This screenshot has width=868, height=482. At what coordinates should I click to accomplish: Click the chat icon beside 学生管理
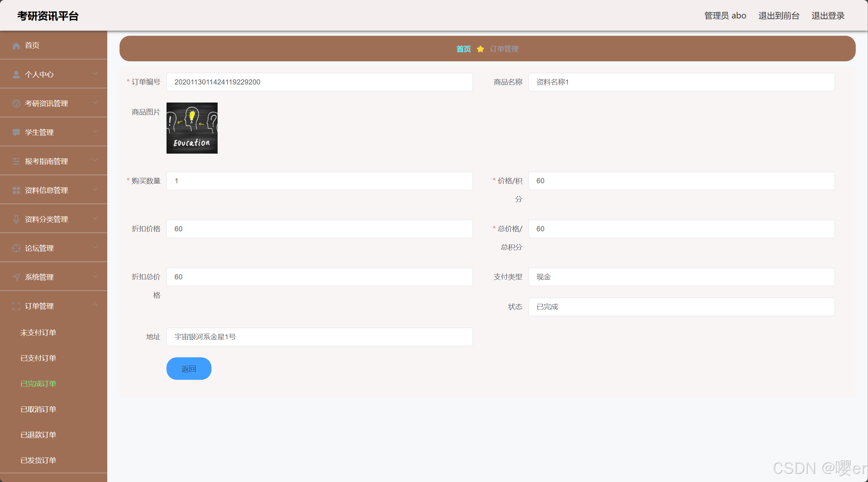tap(16, 133)
